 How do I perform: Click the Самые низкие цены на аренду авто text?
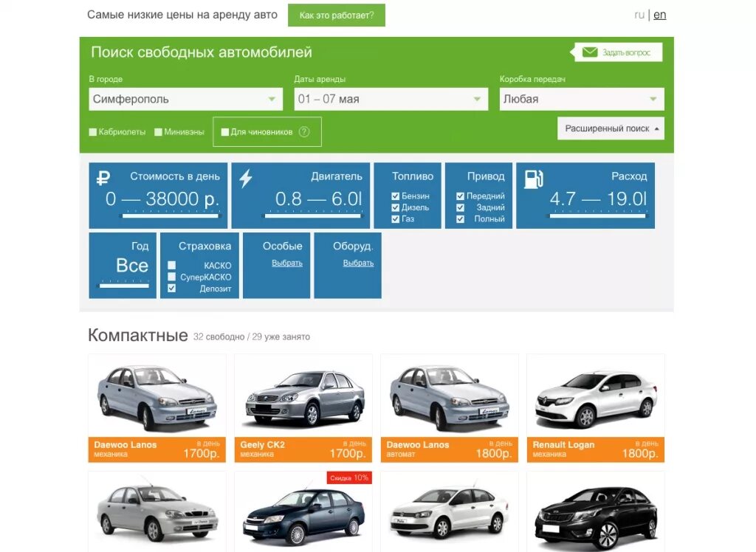coord(182,15)
